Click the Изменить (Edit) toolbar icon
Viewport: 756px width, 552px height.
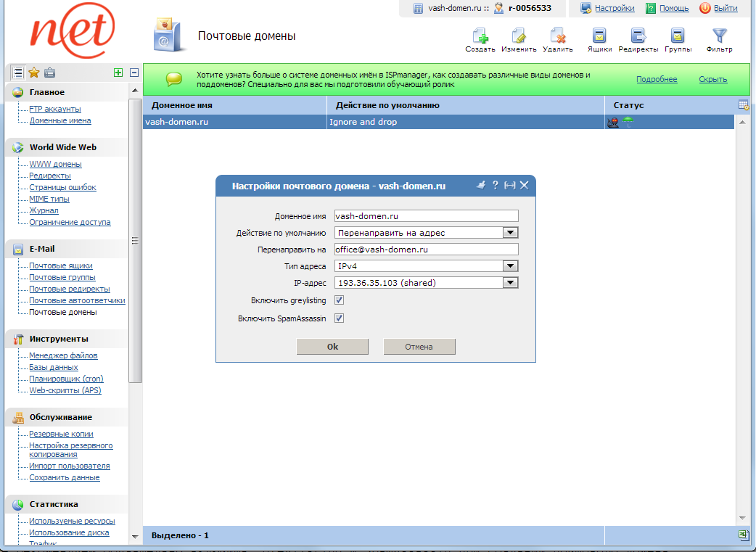tap(519, 36)
